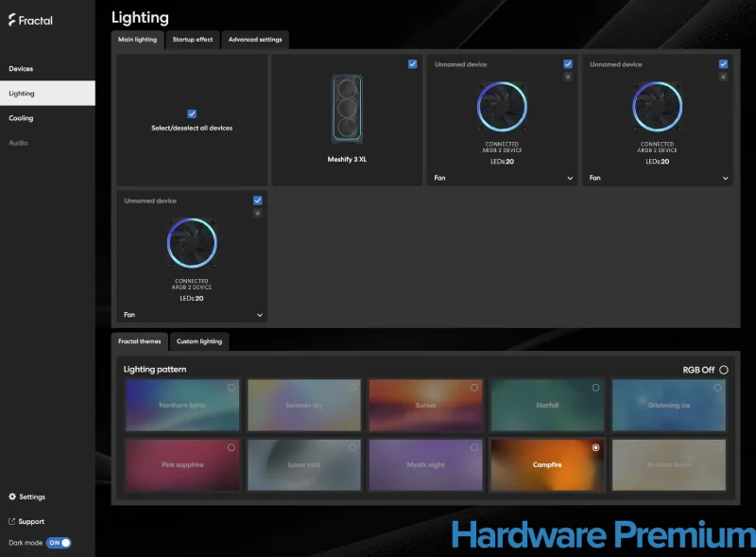This screenshot has height=557, width=756.
Task: Click the Lighting page title
Action: coord(140,18)
